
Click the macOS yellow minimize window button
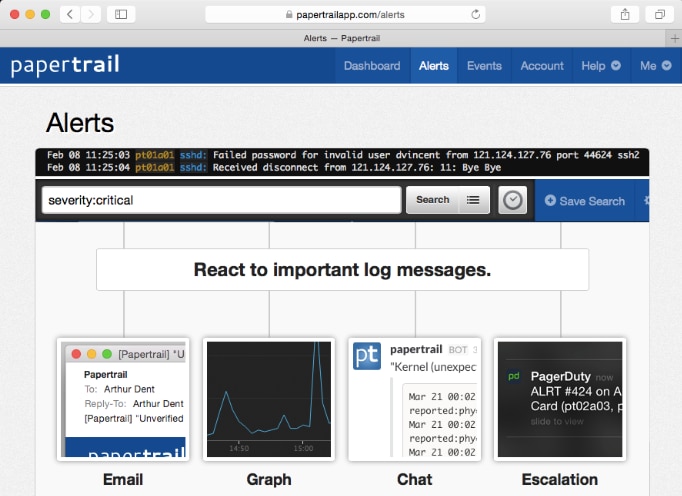[x=30, y=14]
